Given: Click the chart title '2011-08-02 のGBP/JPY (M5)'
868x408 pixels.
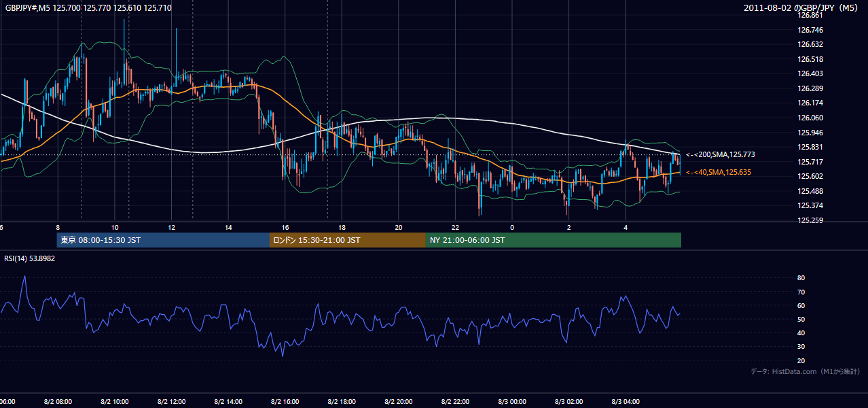Looking at the screenshot, I should 801,8.
